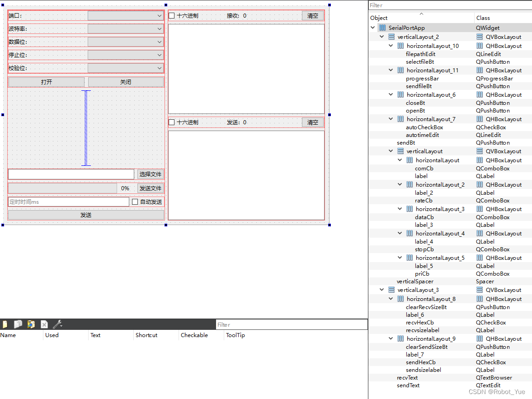Screen dimensions: 532x399
Task: Click QHBoxLayout class icon in horizontalLayout_9 row
Action: point(480,338)
